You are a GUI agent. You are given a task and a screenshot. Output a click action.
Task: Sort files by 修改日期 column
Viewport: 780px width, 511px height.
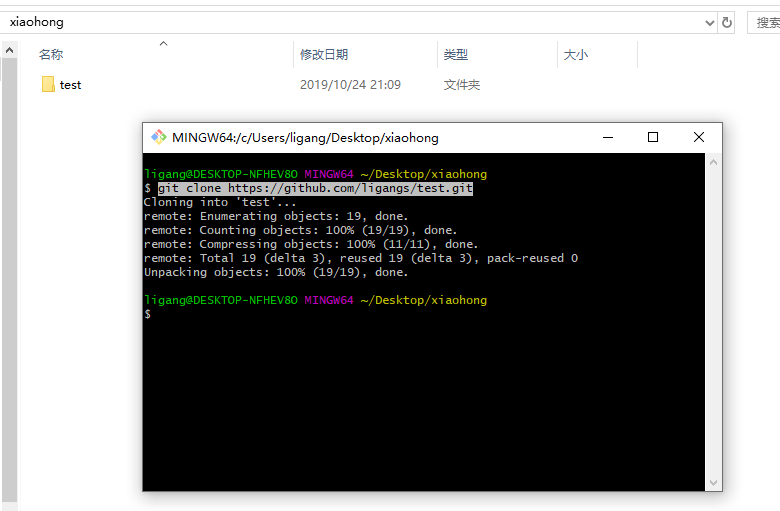pos(324,54)
